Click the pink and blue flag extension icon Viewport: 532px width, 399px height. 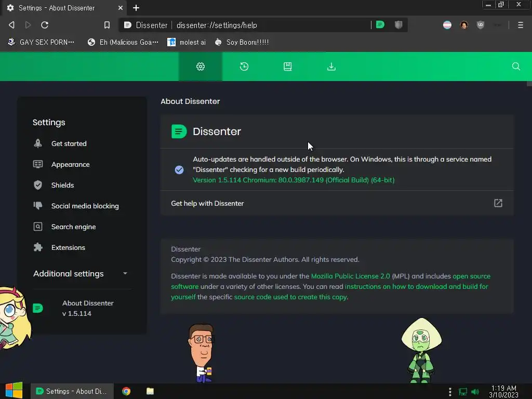447,25
